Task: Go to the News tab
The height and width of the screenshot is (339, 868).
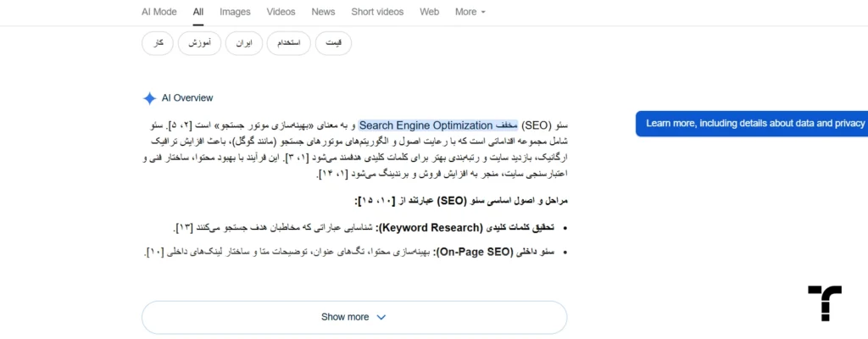Action: click(x=323, y=12)
